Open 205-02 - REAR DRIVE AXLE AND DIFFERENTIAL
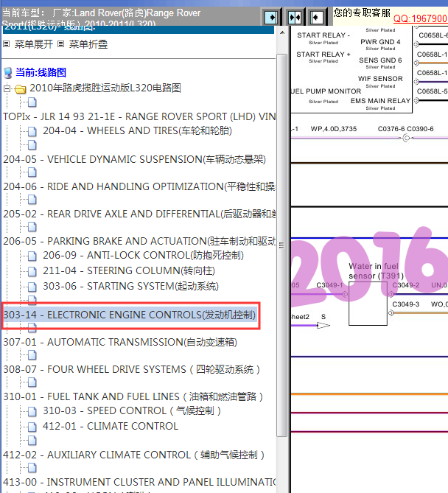The width and height of the screenshot is (448, 493). tap(139, 214)
